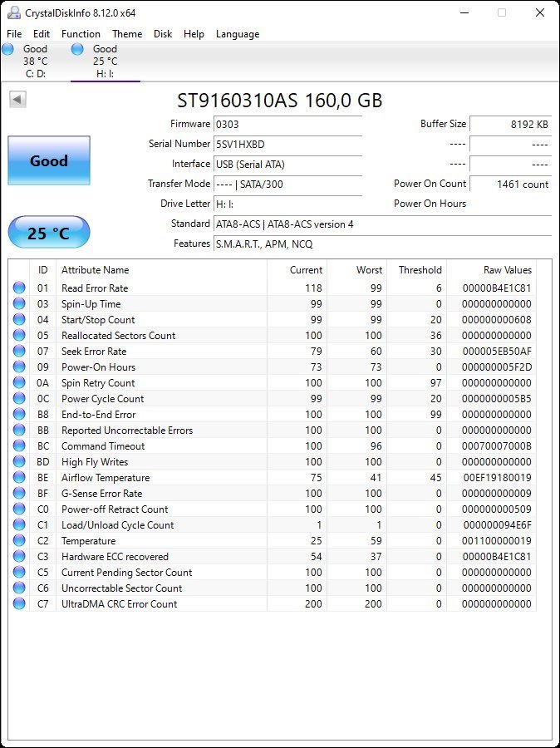Click status orb for Power-off Retract Count
The image size is (560, 748).
(19, 508)
